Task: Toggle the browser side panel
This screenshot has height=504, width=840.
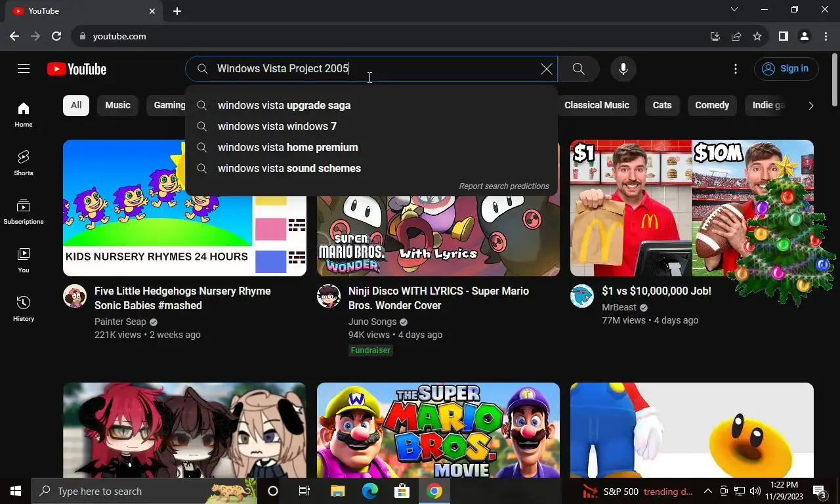Action: (x=783, y=36)
